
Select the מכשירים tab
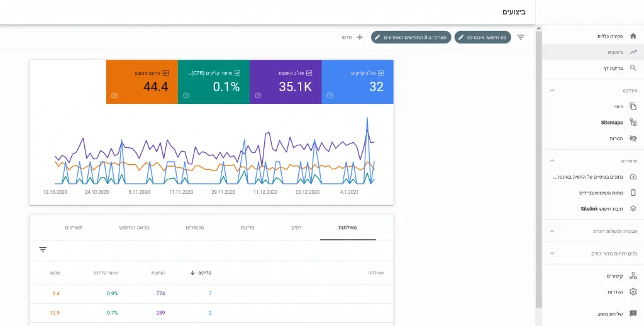coord(203,227)
